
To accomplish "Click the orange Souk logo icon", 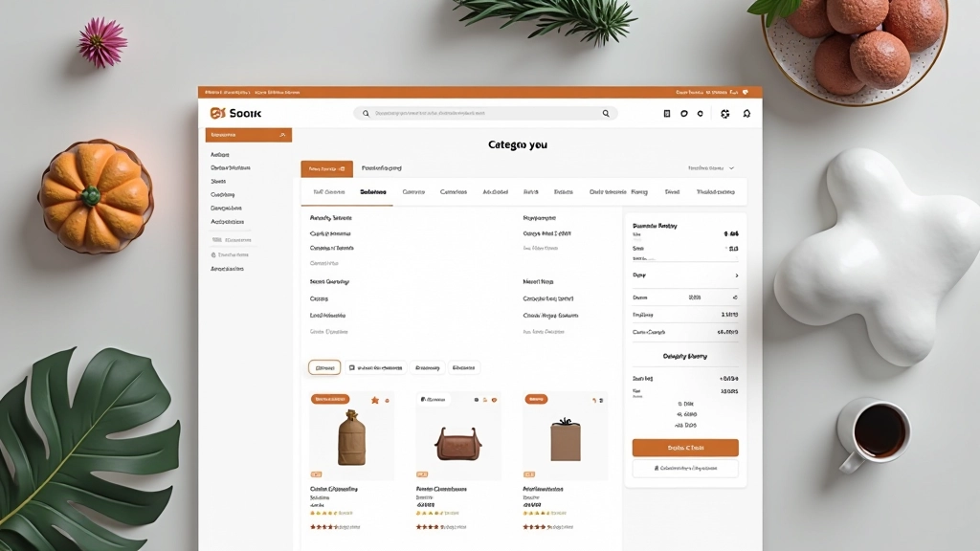I will click(218, 112).
